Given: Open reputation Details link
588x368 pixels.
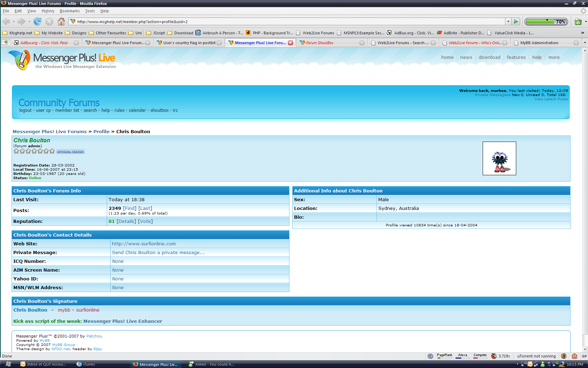Looking at the screenshot, I should pyautogui.click(x=126, y=221).
